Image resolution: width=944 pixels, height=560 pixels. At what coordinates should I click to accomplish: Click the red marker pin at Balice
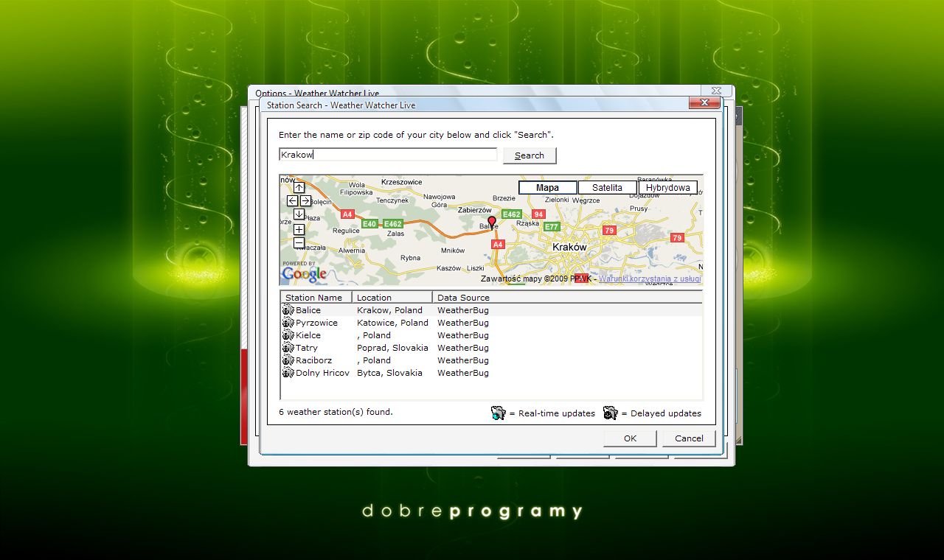492,222
